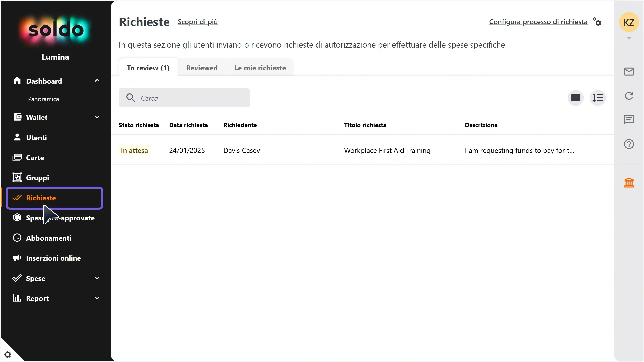
Task: Click the Soldo logo
Action: pos(55,30)
